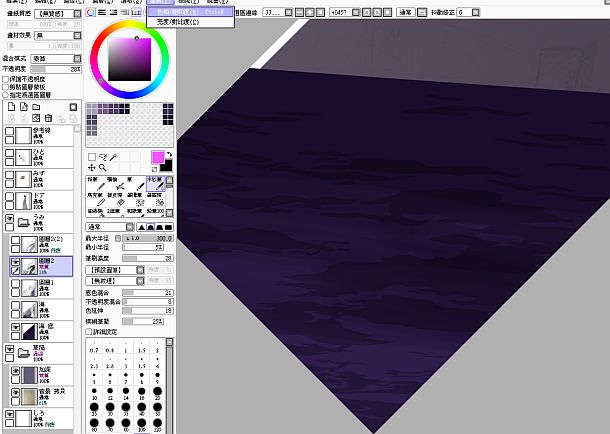Select the selection eraser tool
This screenshot has width=610, height=434.
click(x=155, y=200)
